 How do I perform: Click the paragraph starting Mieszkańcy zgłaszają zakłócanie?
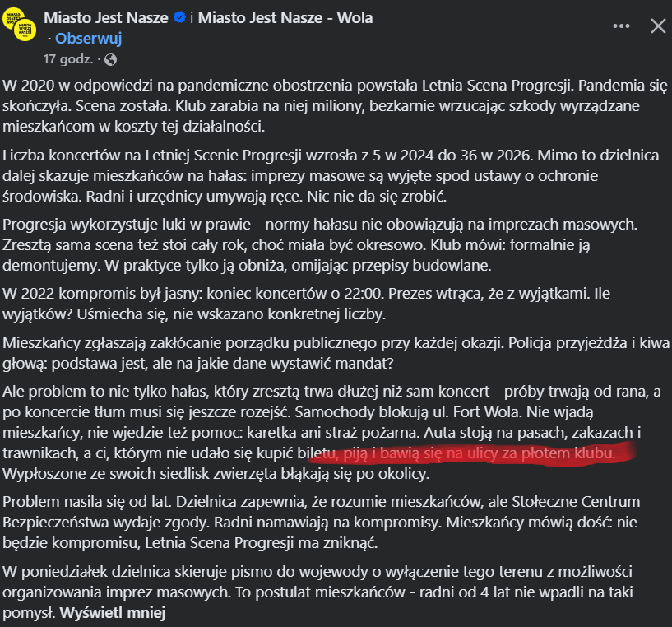pyautogui.click(x=336, y=353)
